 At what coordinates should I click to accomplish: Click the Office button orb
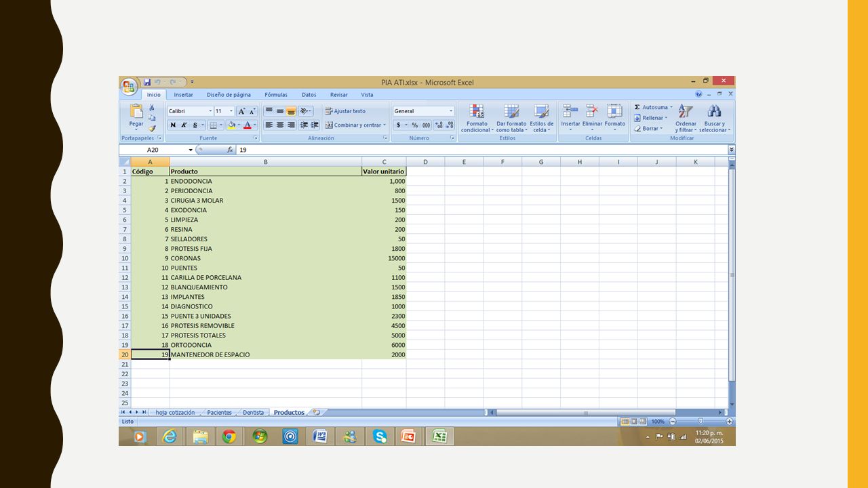click(130, 87)
